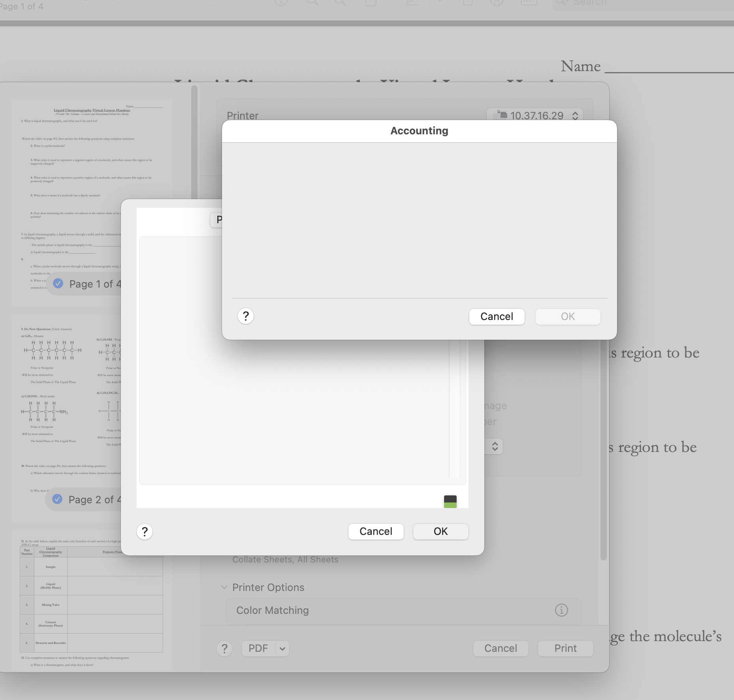
Task: Click Cancel beside the Print button
Action: [x=501, y=648]
